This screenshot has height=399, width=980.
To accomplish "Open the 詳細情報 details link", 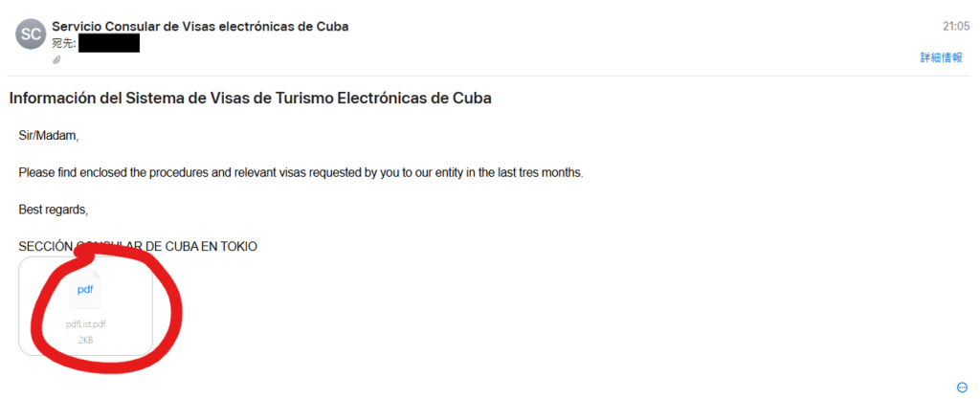I will pos(941,57).
